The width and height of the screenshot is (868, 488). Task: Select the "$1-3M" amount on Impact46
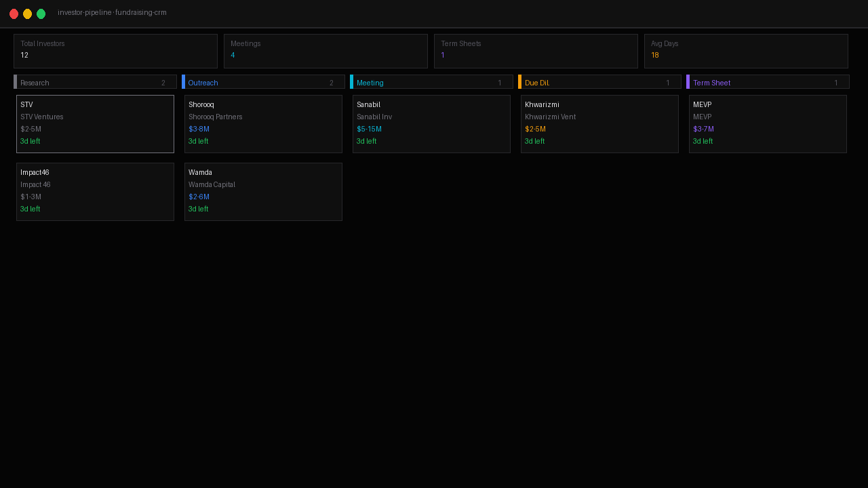click(x=31, y=197)
